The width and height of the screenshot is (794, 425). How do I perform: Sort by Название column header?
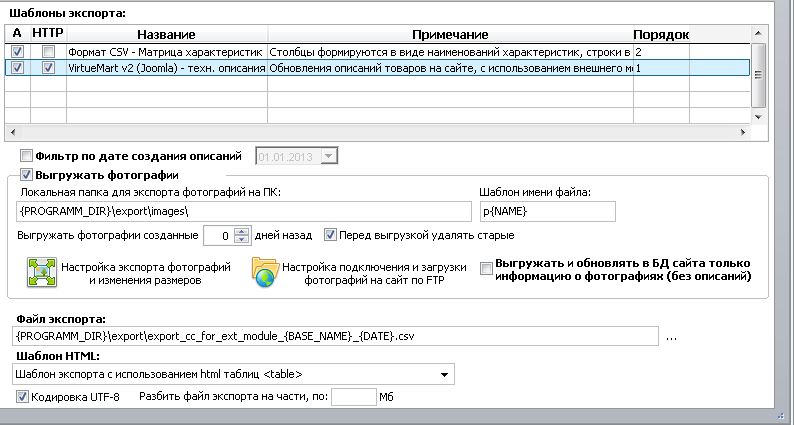167,34
